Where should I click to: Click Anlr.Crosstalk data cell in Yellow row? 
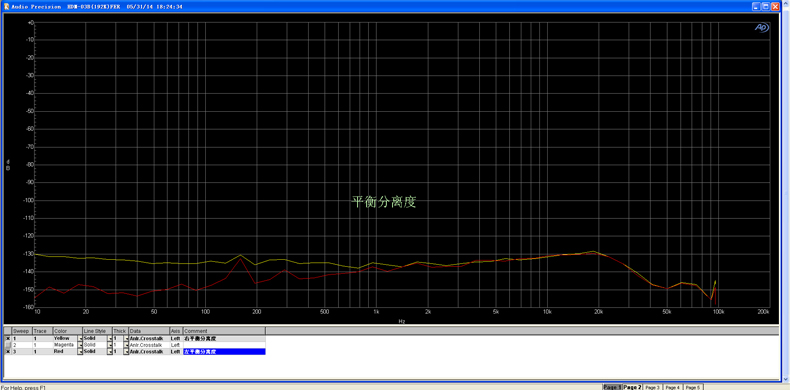[x=149, y=338]
